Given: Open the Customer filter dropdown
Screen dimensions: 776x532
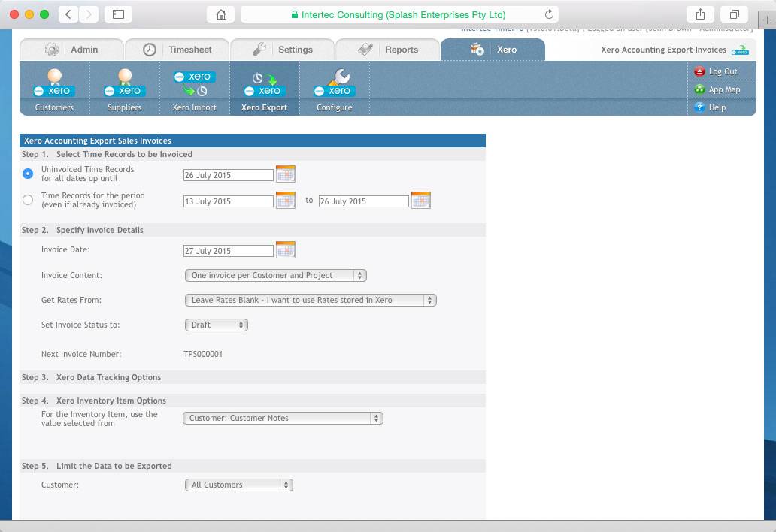Looking at the screenshot, I should (x=239, y=485).
